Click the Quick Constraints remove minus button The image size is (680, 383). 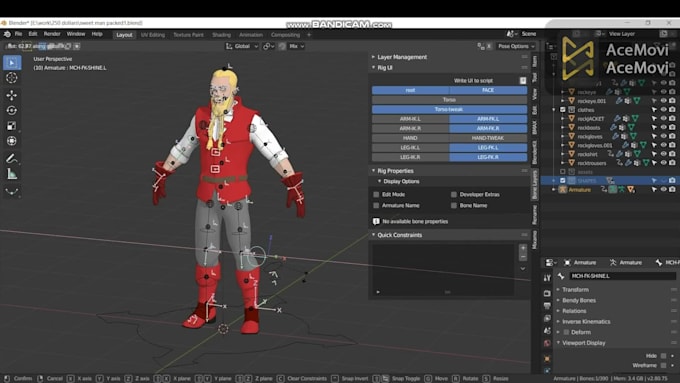pos(523,257)
